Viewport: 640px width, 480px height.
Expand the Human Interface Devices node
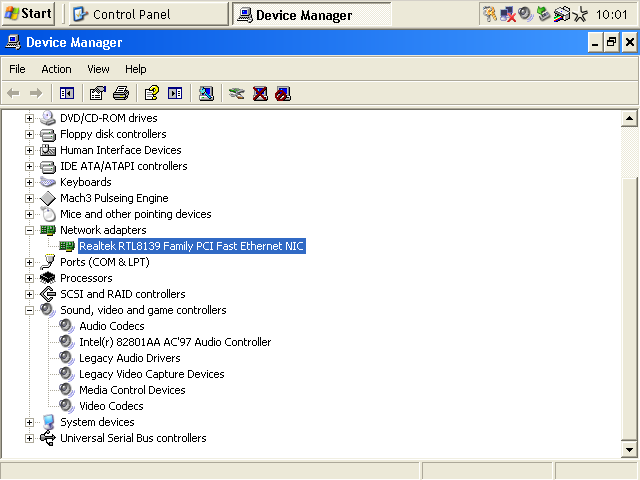tap(29, 150)
